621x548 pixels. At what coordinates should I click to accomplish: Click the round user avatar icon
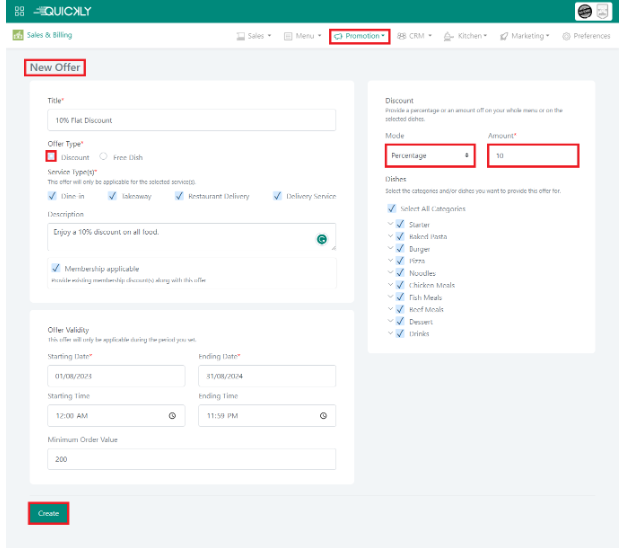[x=584, y=12]
